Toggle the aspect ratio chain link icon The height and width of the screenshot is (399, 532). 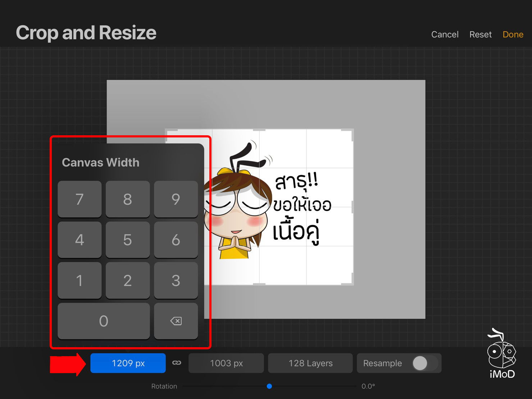[x=177, y=363]
